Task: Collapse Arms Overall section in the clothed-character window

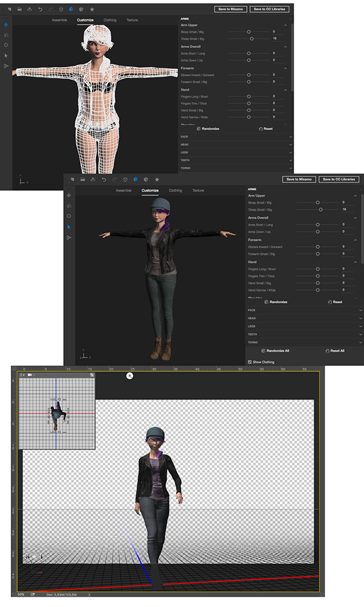Action: 355,218
